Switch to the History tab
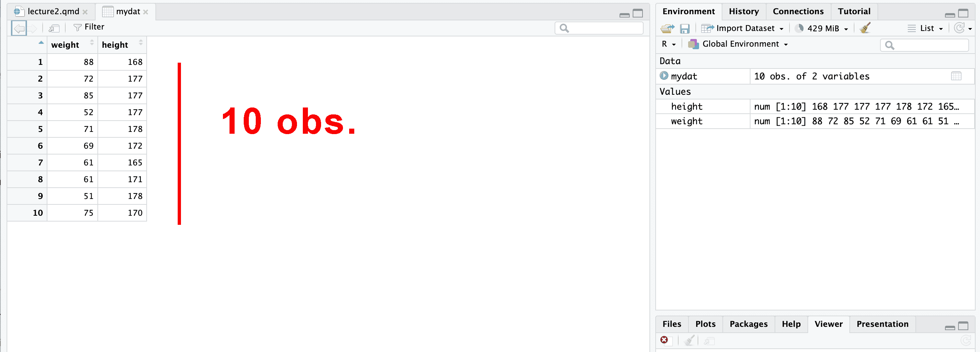This screenshot has width=980, height=352. click(743, 11)
